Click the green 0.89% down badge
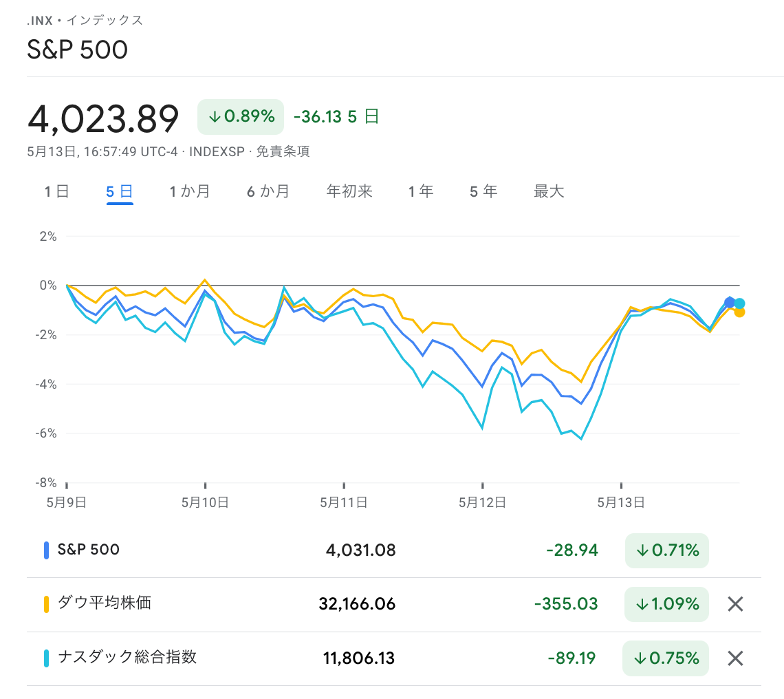 (x=241, y=116)
